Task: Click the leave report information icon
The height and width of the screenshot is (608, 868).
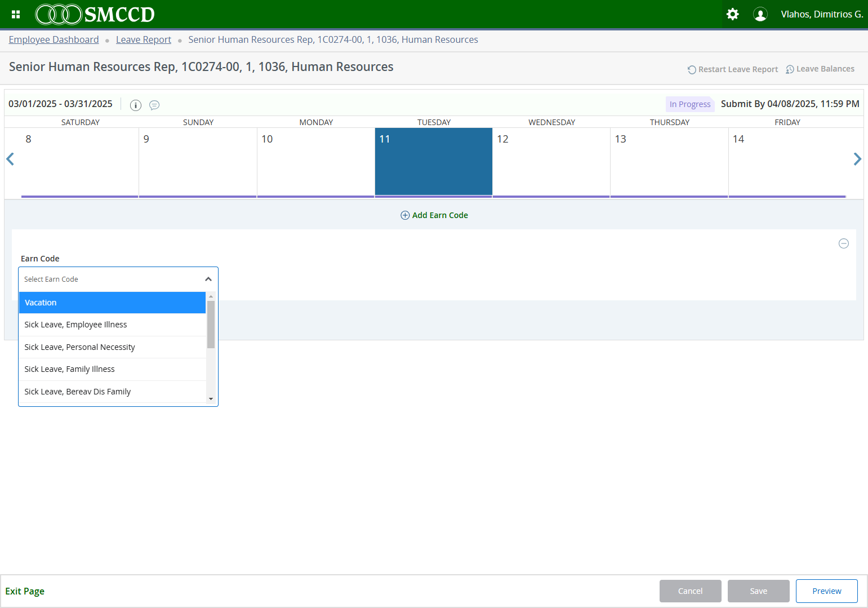Action: click(x=136, y=105)
